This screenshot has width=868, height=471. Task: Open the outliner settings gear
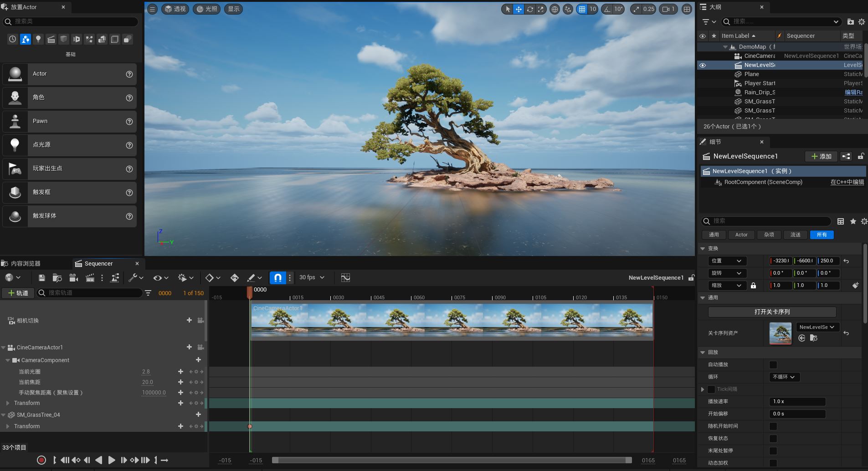click(x=861, y=22)
